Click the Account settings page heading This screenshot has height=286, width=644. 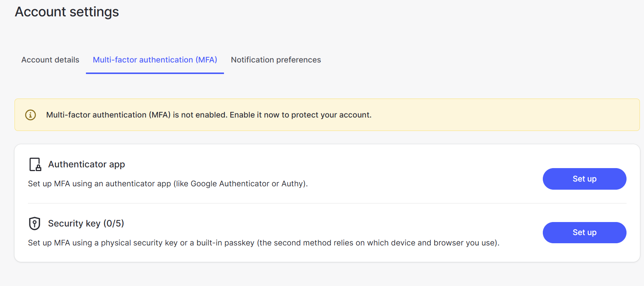67,12
